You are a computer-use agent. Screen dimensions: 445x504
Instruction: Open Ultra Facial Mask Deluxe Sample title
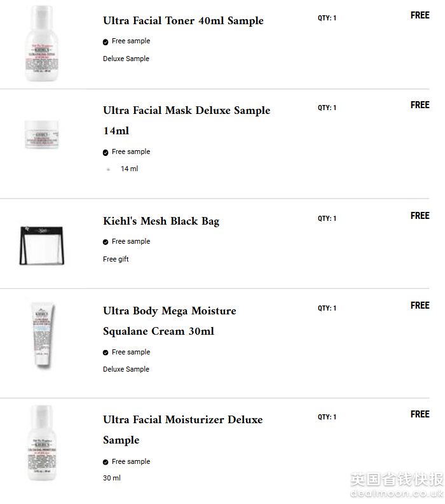point(186,111)
